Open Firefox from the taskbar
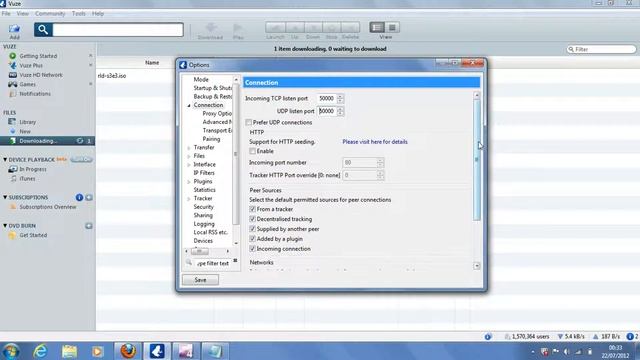This screenshot has width=640, height=360. 128,351
